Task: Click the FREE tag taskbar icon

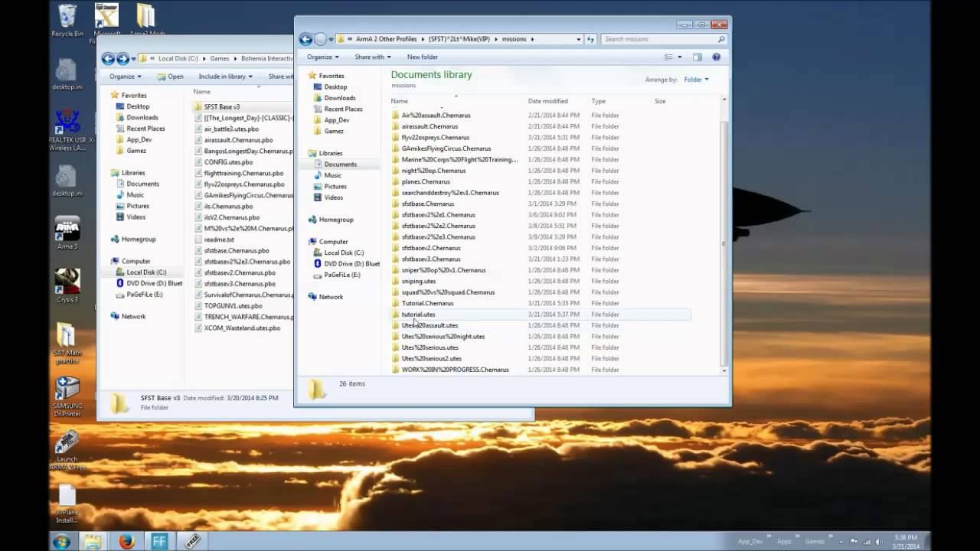Action: pos(192,542)
